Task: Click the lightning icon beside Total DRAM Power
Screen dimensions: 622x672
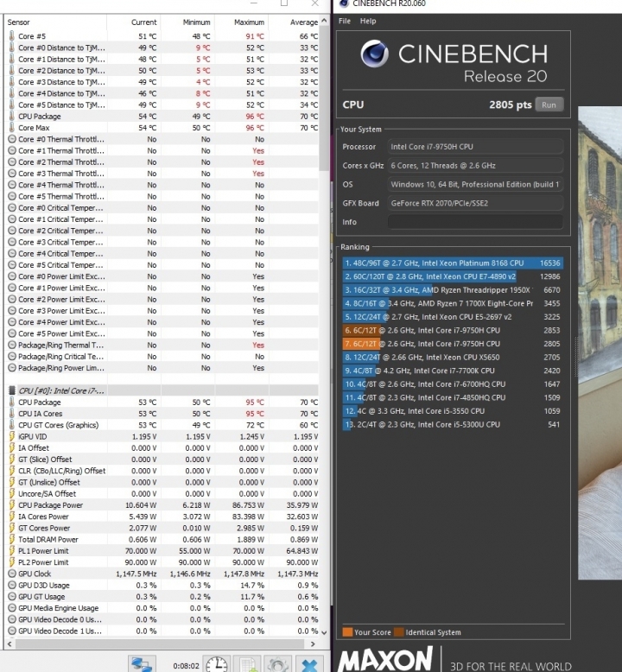Action: [x=12, y=539]
